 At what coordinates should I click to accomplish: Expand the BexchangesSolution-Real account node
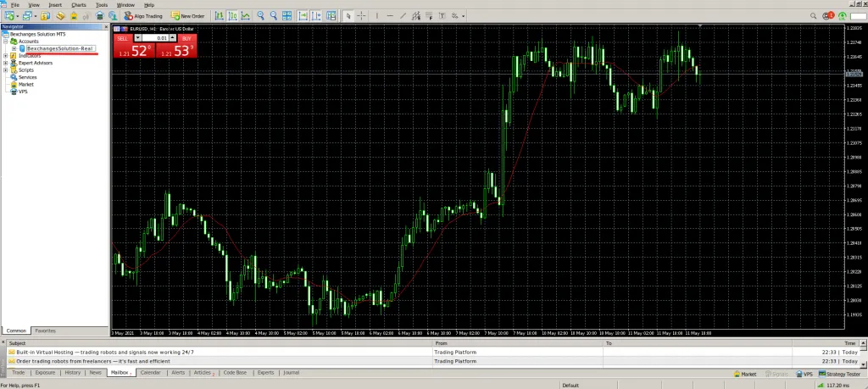(14, 48)
